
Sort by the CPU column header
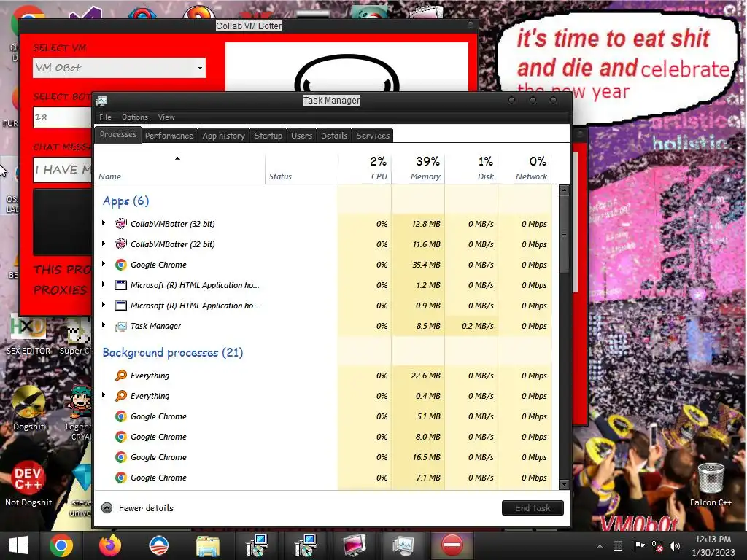[365, 168]
